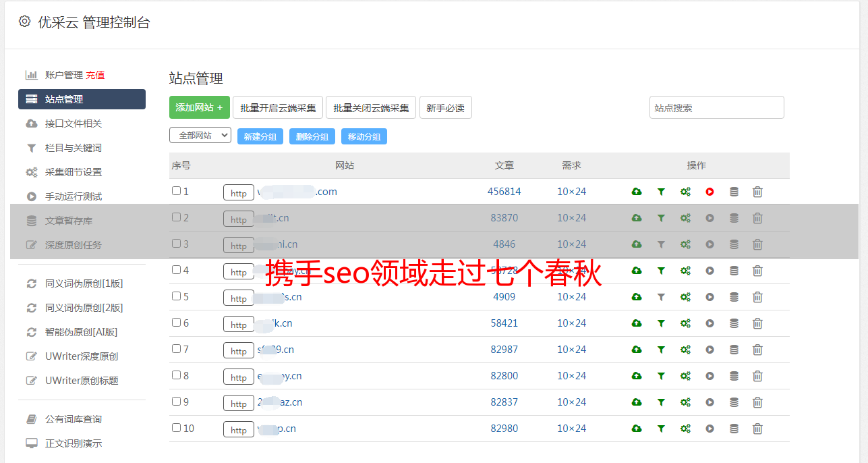The width and height of the screenshot is (868, 463).
Task: Open the gears settings icon in row 10
Action: click(x=685, y=429)
